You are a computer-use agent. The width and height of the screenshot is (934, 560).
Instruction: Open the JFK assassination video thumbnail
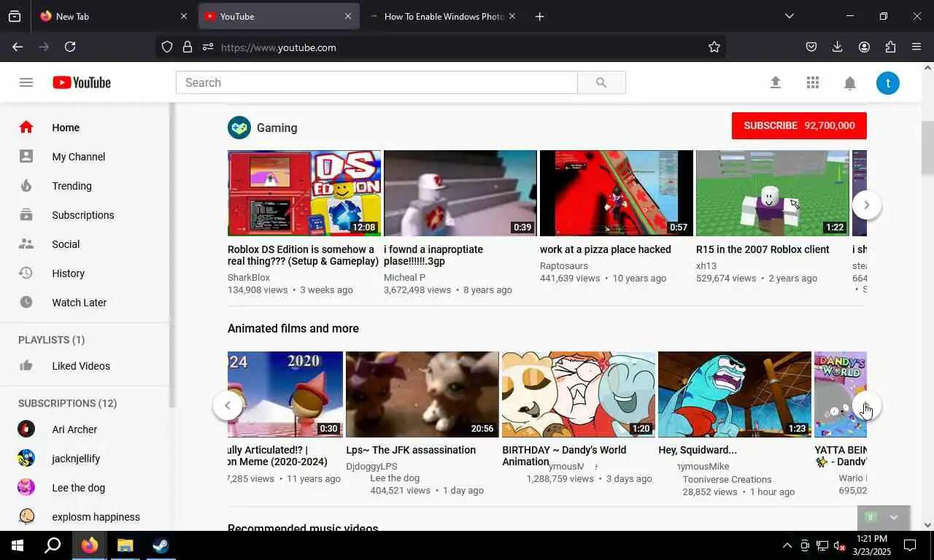[x=422, y=394]
